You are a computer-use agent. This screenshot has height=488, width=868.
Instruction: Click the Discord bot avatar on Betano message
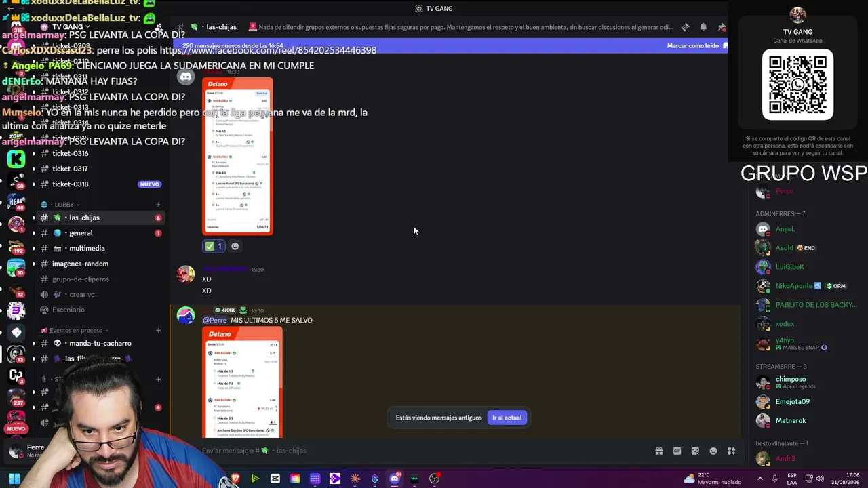click(x=185, y=77)
